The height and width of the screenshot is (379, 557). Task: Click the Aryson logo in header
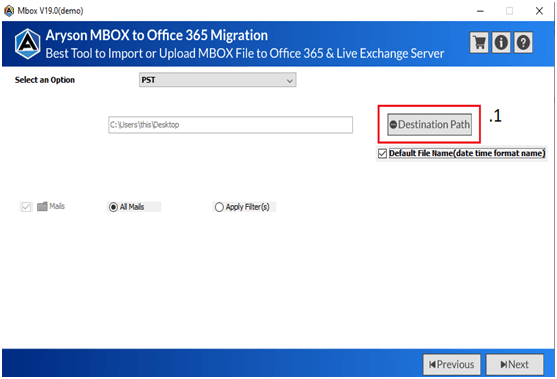[27, 44]
